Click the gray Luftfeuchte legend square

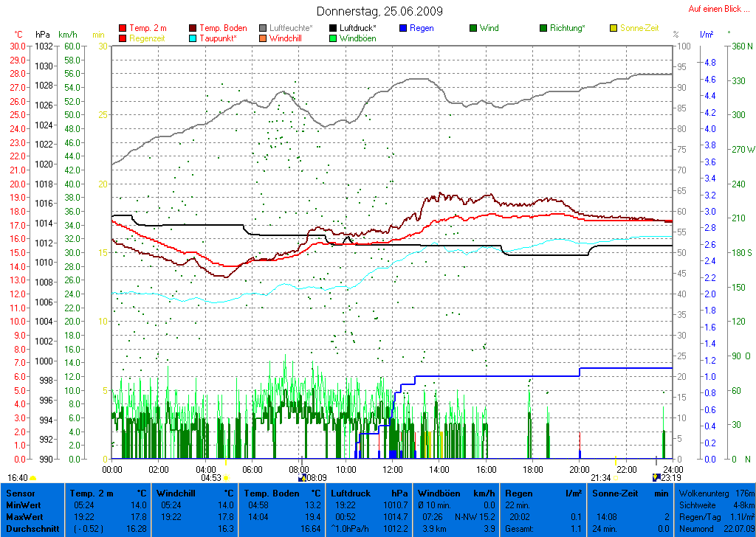(264, 28)
